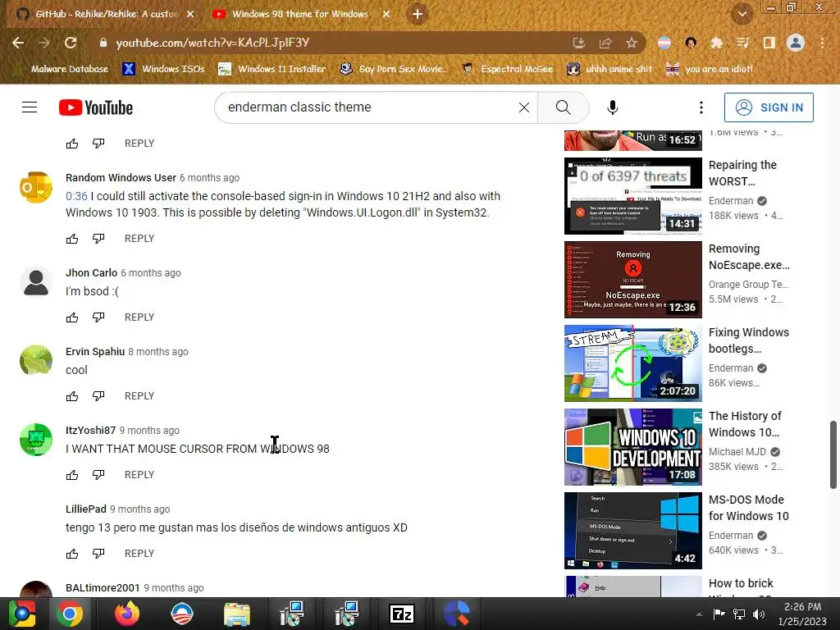Screen dimensions: 840x630
Task: Open 'MS-DOS Mode for Windows 10' video title
Action: (748, 507)
